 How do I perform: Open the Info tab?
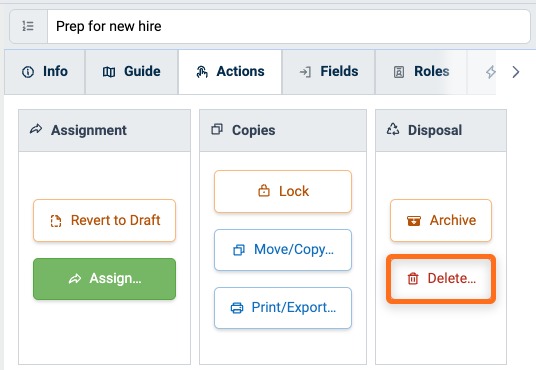45,72
